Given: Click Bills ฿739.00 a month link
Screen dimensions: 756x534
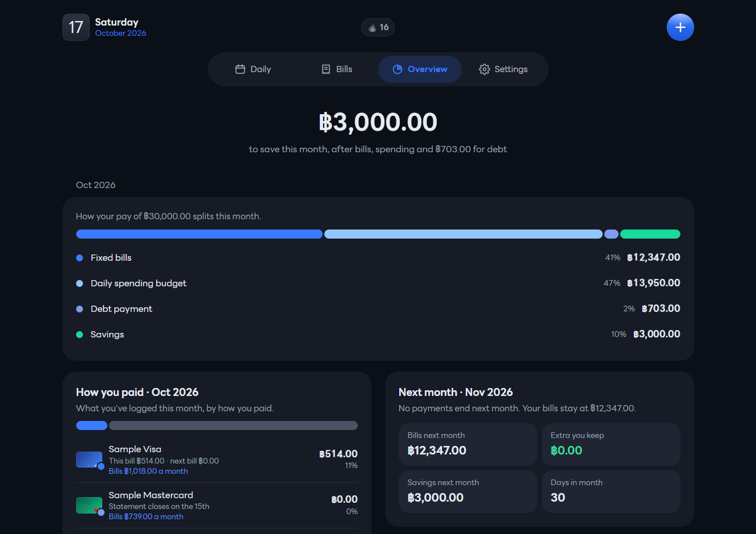Looking at the screenshot, I should click(146, 517).
